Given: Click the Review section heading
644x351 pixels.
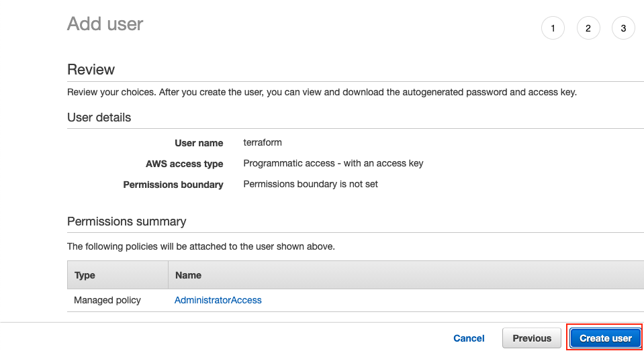Looking at the screenshot, I should [x=91, y=69].
